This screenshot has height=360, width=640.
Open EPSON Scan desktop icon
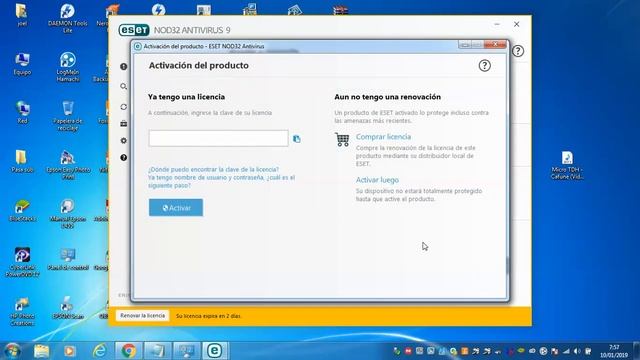(68, 308)
